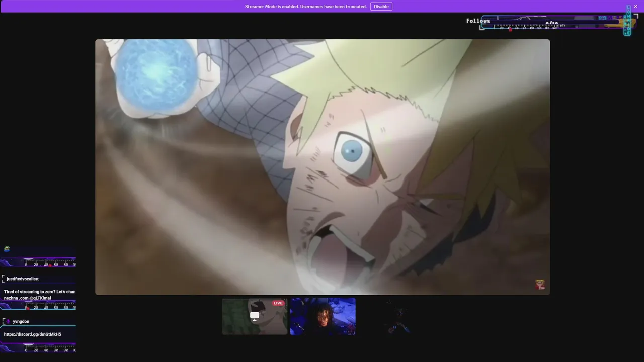Screen dimensions: 644x362
Task: Select the dark third participant thumbnail
Action: 391,316
